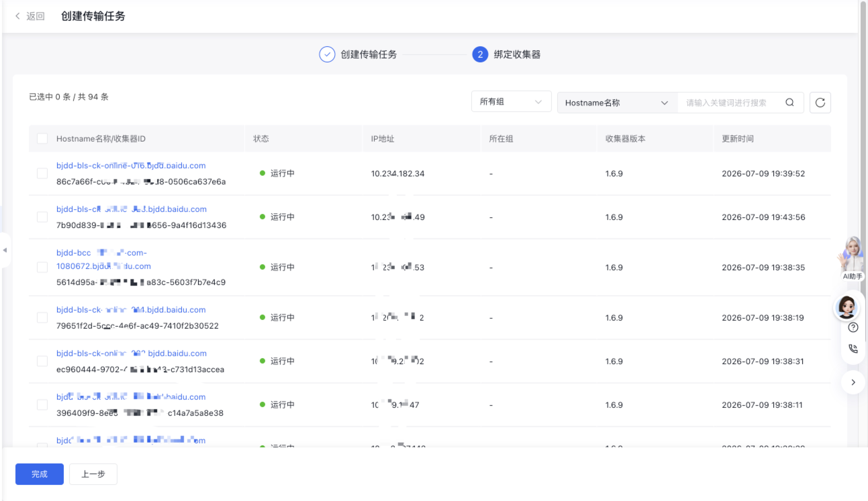Image resolution: width=868 pixels, height=501 pixels.
Task: Click the 完成 button
Action: (x=40, y=474)
